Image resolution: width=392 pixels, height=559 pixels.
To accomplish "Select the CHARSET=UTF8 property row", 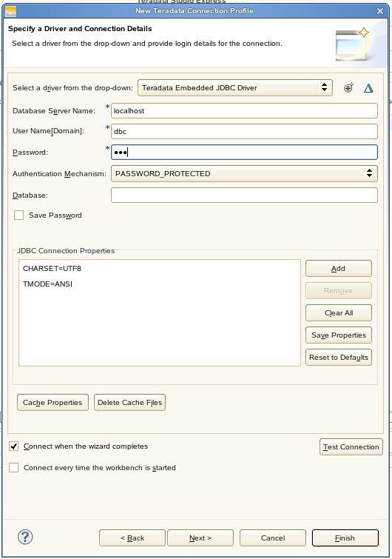I will (160, 268).
